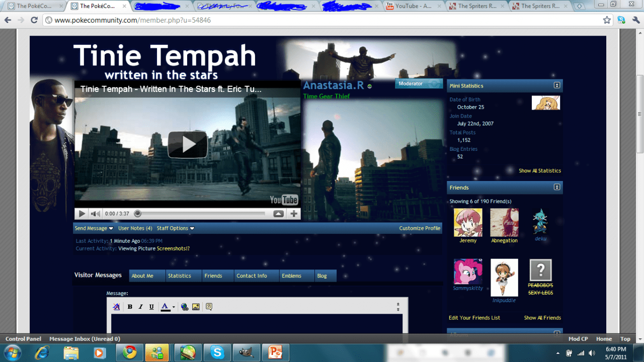Click browser Back arrow
Image resolution: width=644 pixels, height=362 pixels.
(x=8, y=20)
